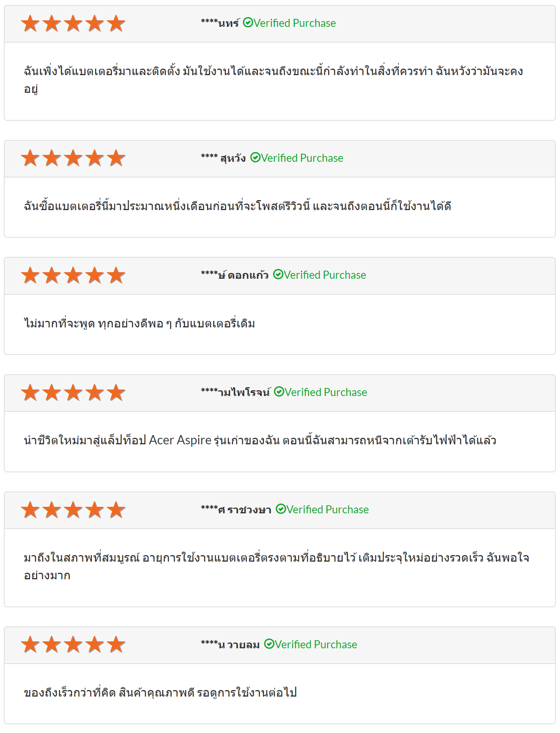Click the verified checkmark icon beside สุหวัง
The height and width of the screenshot is (733, 560).
click(x=255, y=158)
